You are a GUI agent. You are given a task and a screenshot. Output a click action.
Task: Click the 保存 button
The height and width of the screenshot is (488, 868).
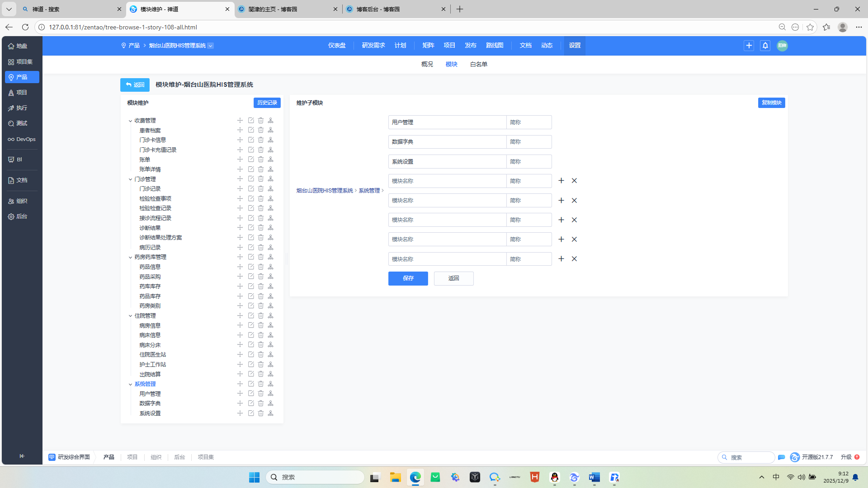click(x=408, y=278)
